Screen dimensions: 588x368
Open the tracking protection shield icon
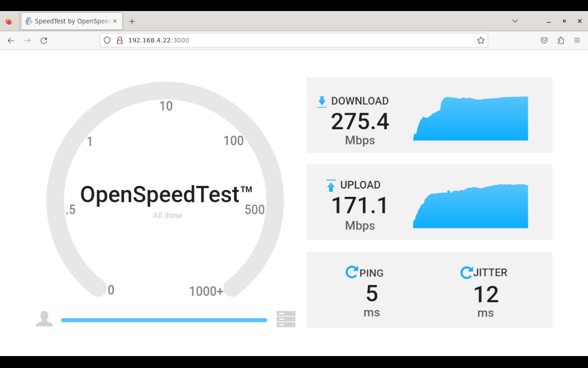[107, 40]
